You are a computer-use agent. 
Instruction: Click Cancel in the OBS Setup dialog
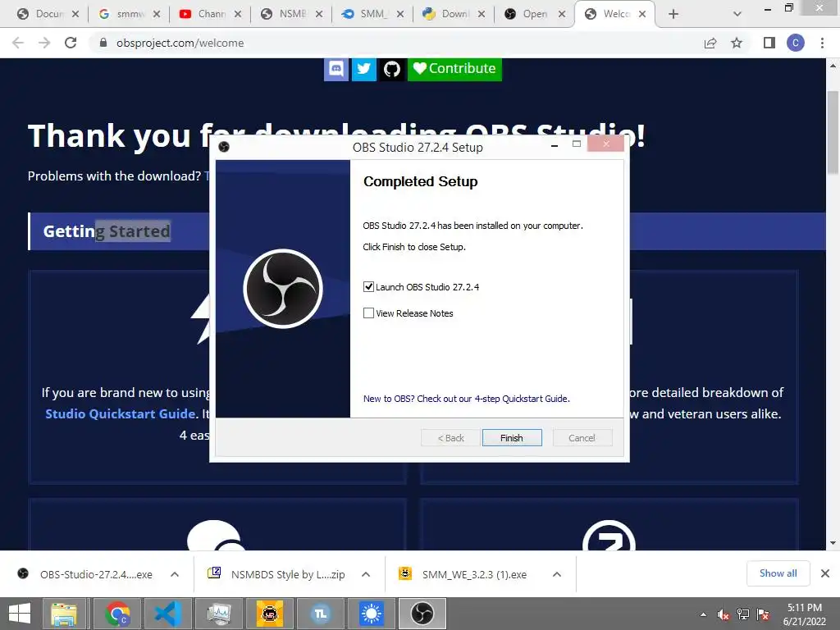[582, 438]
